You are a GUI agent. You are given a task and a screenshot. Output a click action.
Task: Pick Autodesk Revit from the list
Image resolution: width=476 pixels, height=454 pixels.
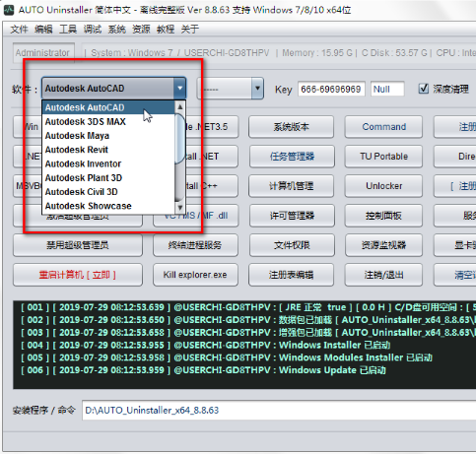(108, 150)
